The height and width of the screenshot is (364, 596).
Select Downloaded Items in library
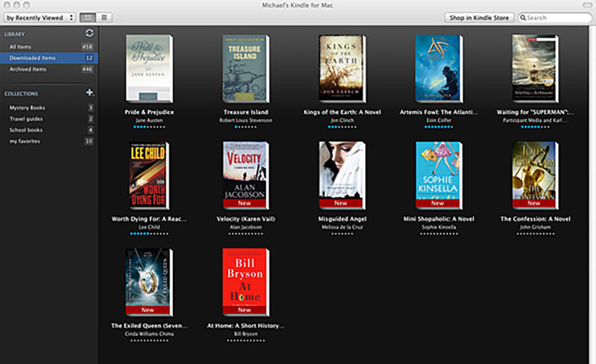click(49, 58)
